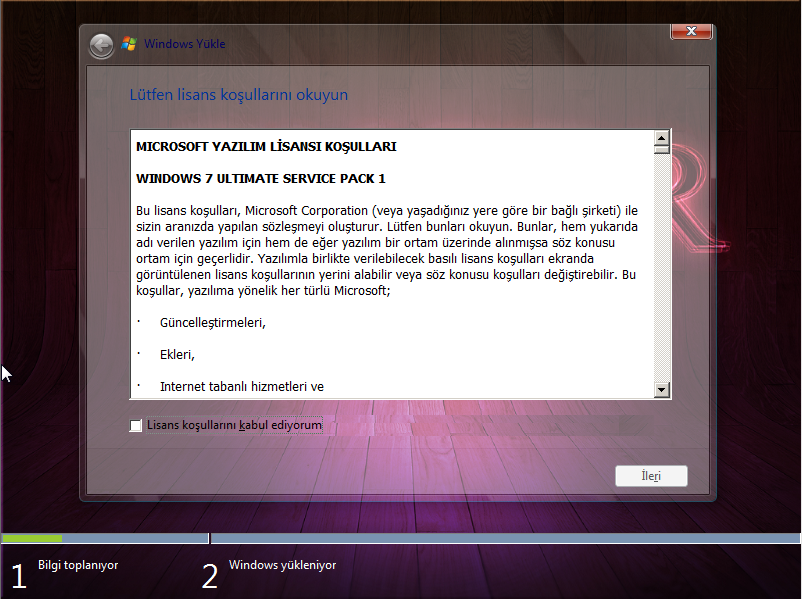Click the license scrollbar up arrow
Viewport: 802px width, 599px height.
click(661, 138)
